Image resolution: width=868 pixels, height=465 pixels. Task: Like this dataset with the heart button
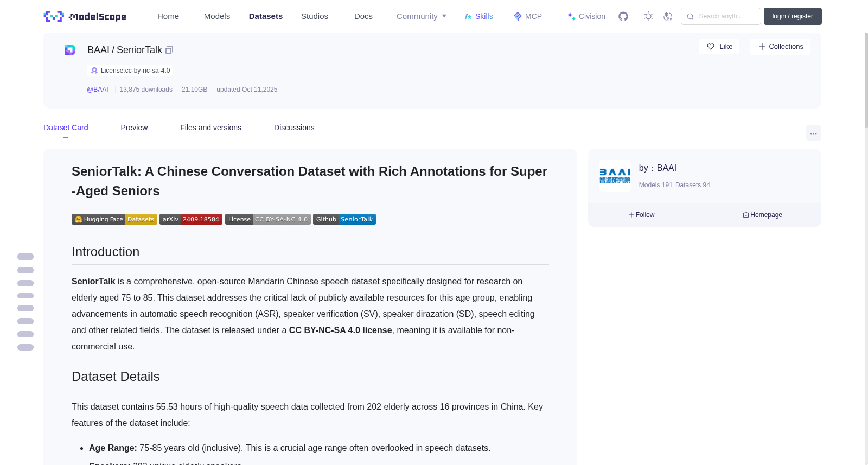(719, 47)
